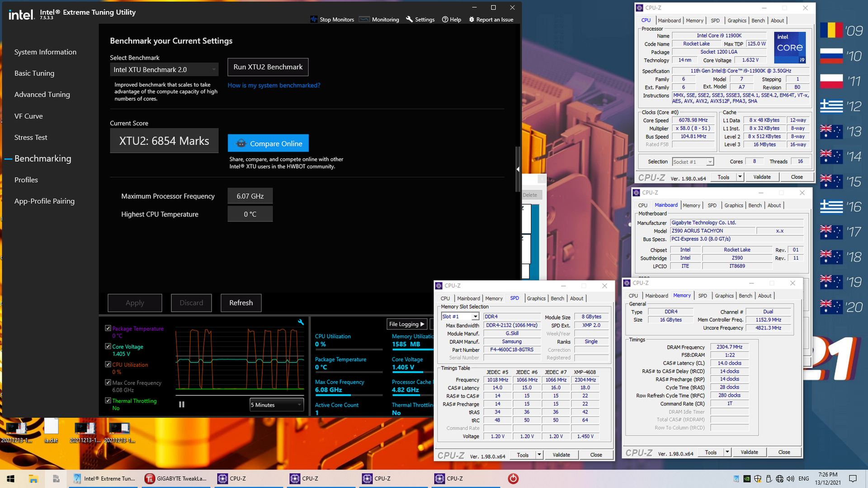Uncheck Max Core Frequency graph checkbox
This screenshot has height=488, width=868.
click(x=108, y=382)
